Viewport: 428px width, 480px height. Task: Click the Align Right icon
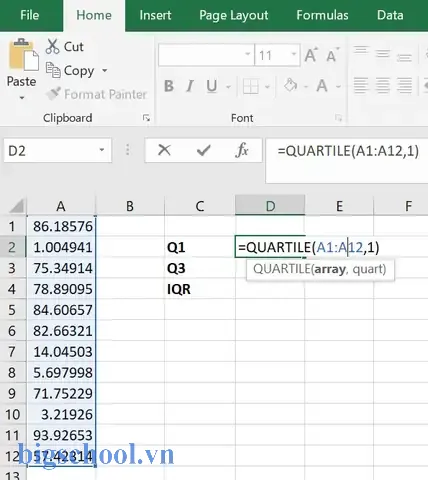[x=404, y=85]
